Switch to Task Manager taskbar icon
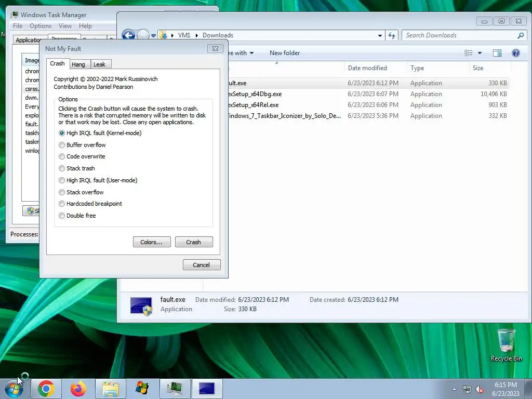Viewport: 532px width, 399px height. (x=175, y=389)
